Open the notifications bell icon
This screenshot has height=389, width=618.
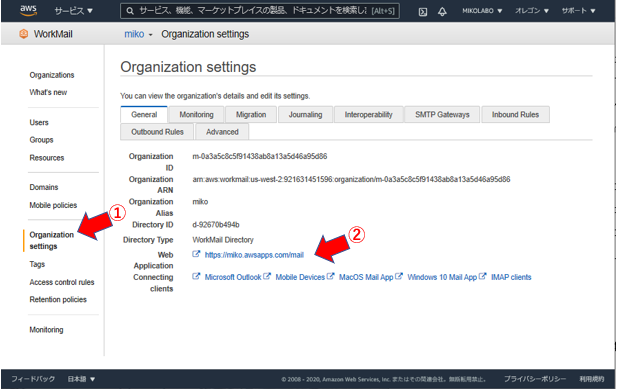click(x=442, y=11)
